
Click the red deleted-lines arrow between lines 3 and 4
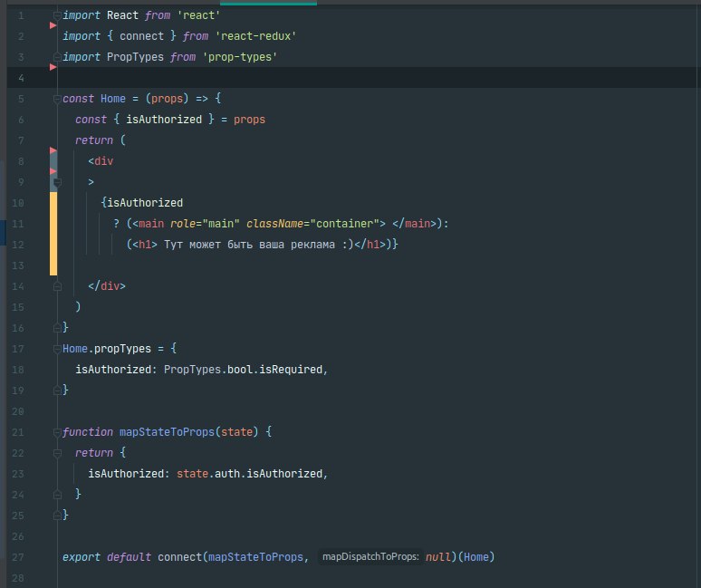[x=53, y=67]
